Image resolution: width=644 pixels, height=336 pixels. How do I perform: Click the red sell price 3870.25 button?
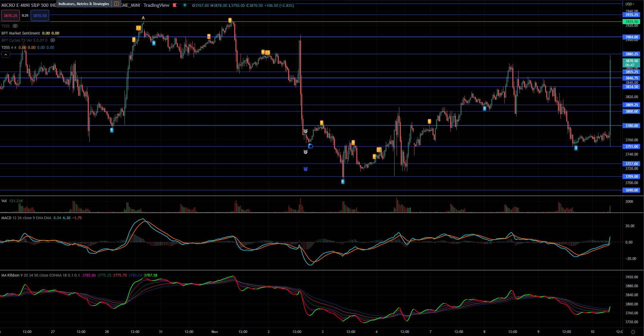10,16
